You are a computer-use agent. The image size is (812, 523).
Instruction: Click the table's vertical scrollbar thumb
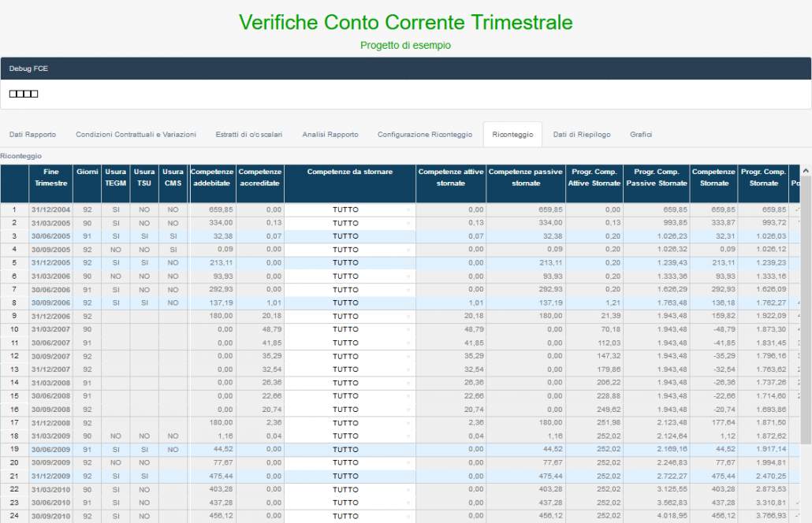[x=806, y=308]
